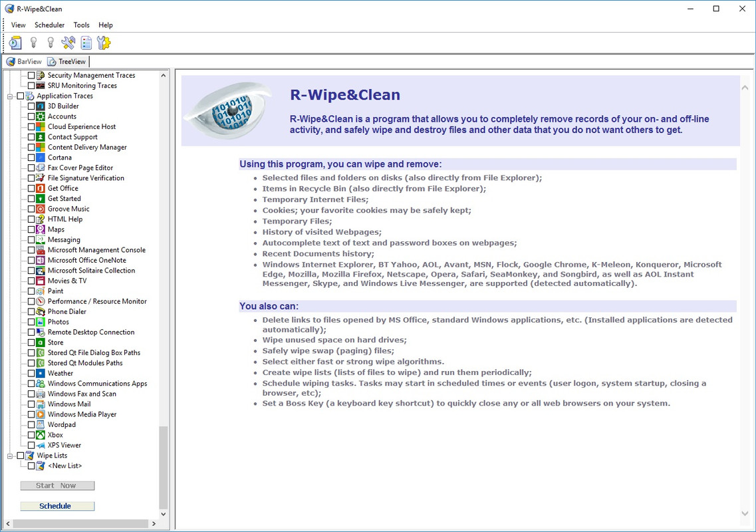The width and height of the screenshot is (756, 532).
Task: Open the View menu
Action: [19, 25]
